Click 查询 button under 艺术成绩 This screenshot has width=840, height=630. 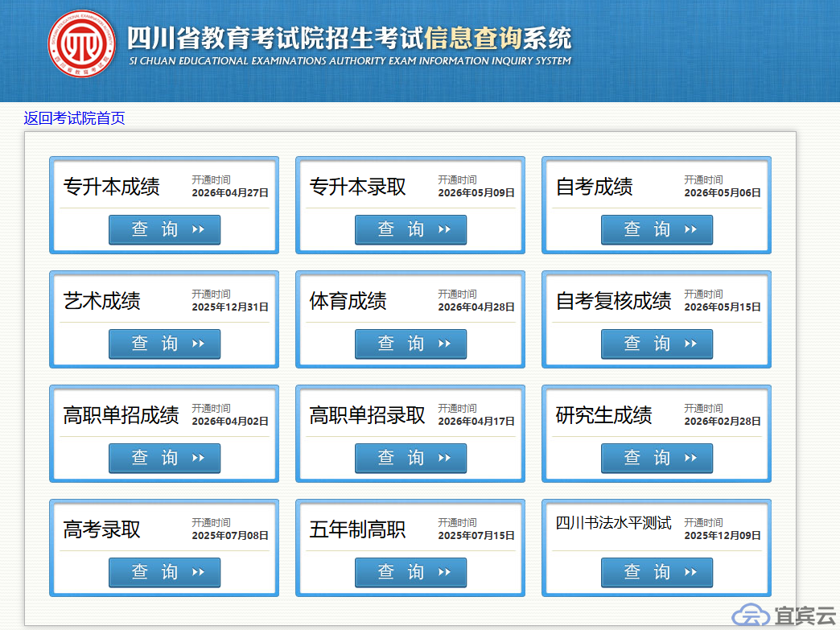164,344
